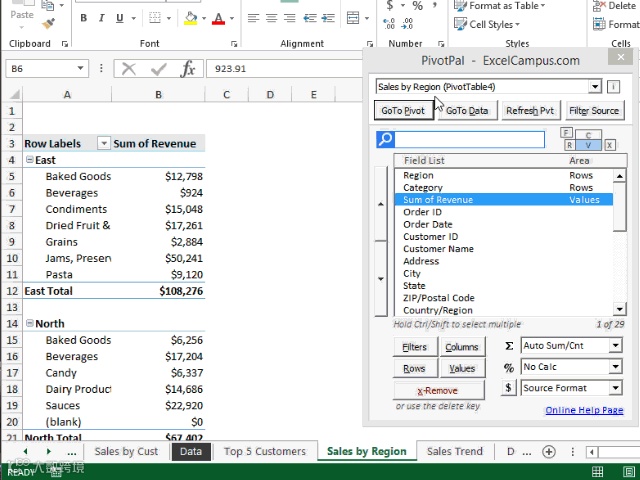The height and width of the screenshot is (480, 640).
Task: Collapse the East region group
Action: click(x=29, y=160)
